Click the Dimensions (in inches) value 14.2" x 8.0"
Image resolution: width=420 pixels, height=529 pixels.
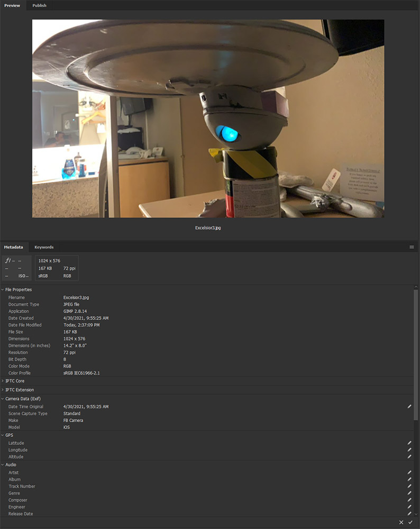tap(75, 345)
